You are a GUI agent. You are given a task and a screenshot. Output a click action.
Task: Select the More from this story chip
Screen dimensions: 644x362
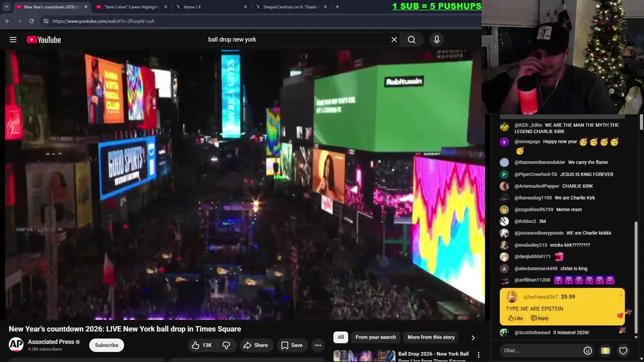(431, 337)
